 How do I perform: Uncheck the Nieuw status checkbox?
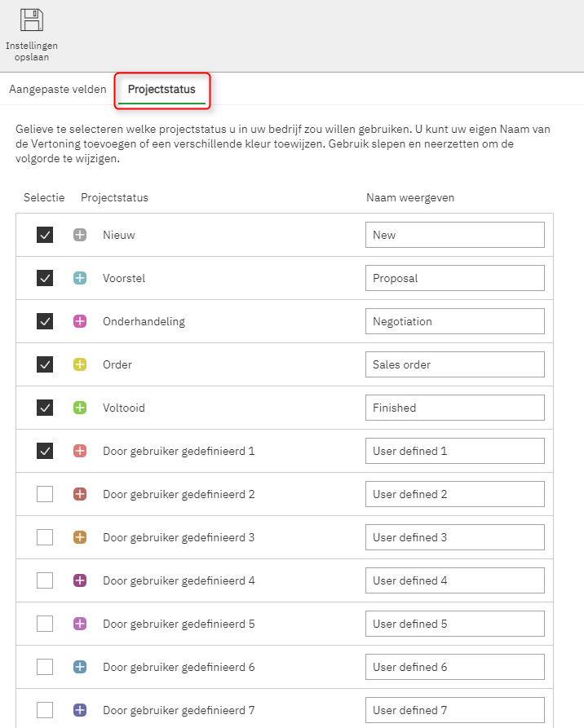point(45,235)
